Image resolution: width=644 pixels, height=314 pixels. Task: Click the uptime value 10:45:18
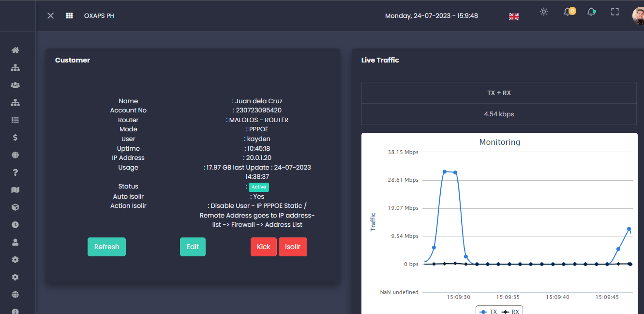coord(259,149)
